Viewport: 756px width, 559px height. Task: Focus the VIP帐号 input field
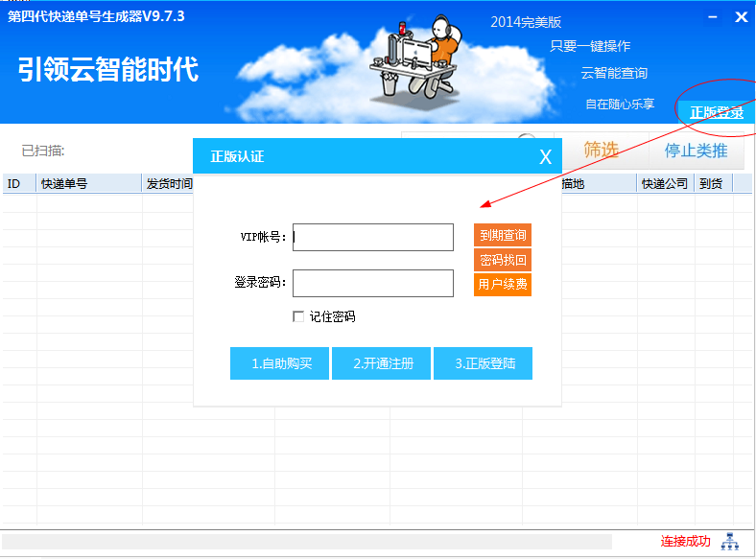[x=373, y=237]
